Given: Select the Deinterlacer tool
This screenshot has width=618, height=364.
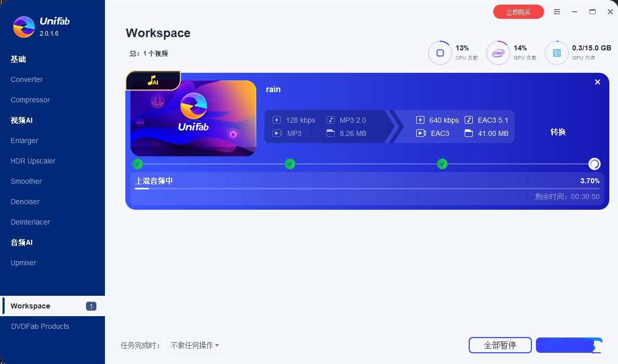Looking at the screenshot, I should (30, 222).
